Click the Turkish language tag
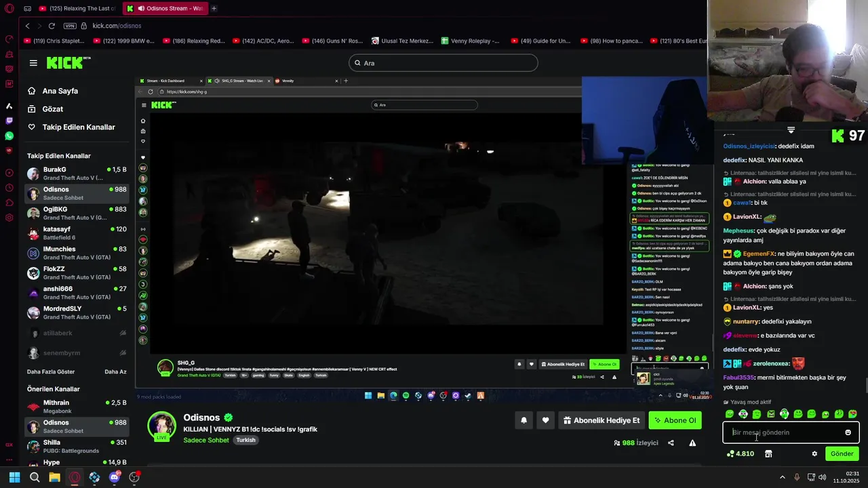This screenshot has height=488, width=868. tap(245, 440)
